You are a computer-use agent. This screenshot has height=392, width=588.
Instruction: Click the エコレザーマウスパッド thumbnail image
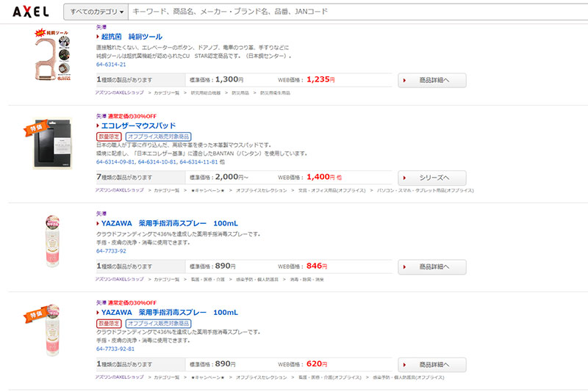click(52, 143)
